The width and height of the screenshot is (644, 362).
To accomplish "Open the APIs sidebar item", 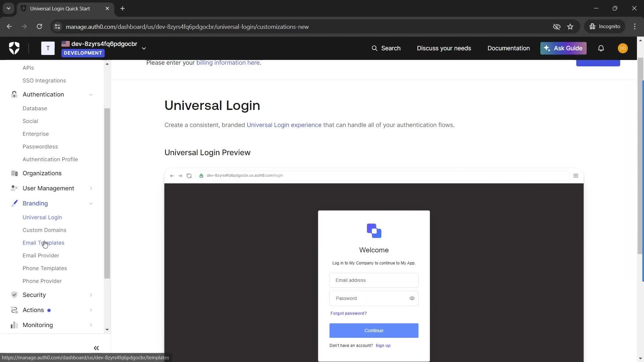I will 28,68.
